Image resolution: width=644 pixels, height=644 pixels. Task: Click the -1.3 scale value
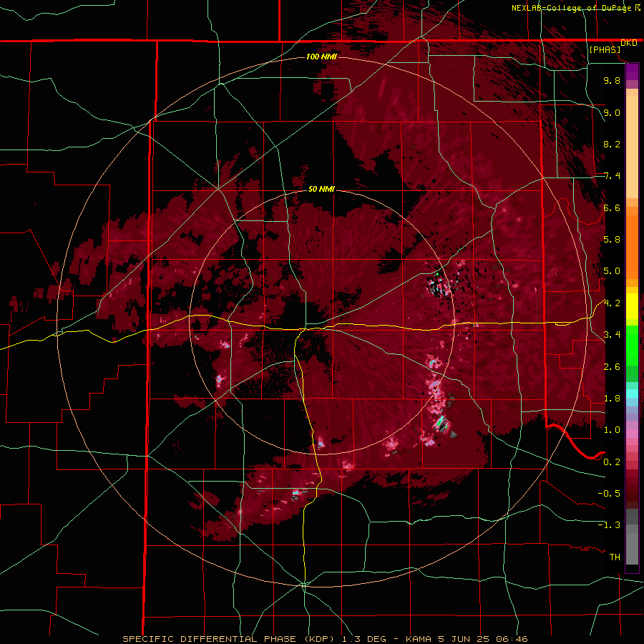point(609,525)
